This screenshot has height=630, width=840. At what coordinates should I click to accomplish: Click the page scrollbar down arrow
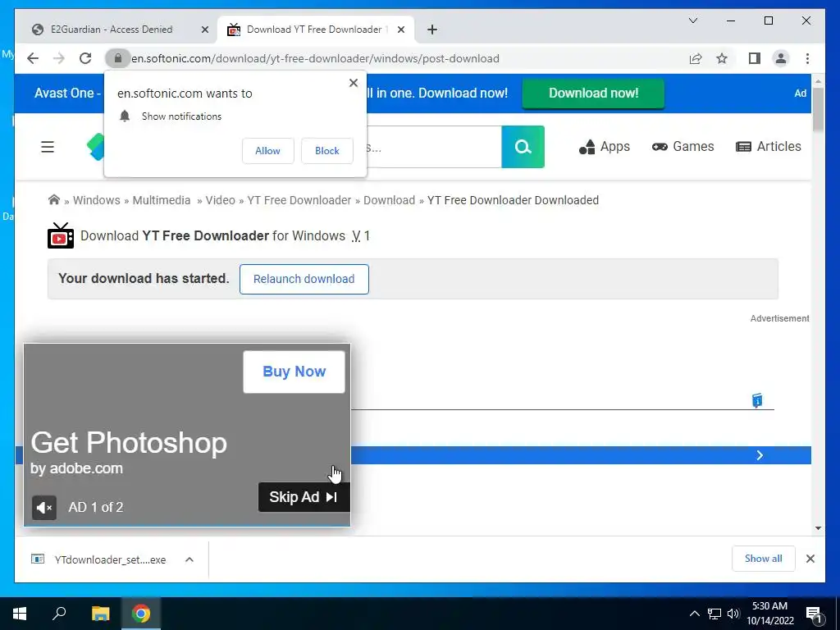(818, 528)
